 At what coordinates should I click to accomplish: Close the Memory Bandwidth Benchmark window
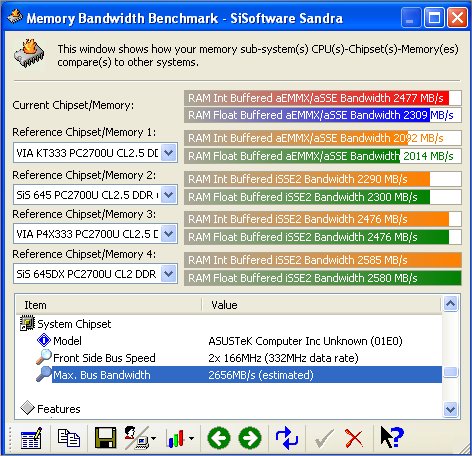tap(457, 17)
